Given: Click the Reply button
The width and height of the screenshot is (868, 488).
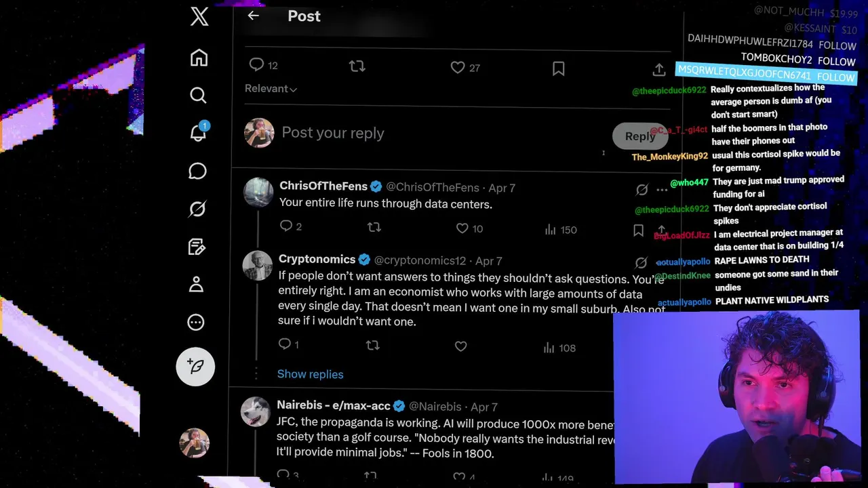Looking at the screenshot, I should 639,136.
